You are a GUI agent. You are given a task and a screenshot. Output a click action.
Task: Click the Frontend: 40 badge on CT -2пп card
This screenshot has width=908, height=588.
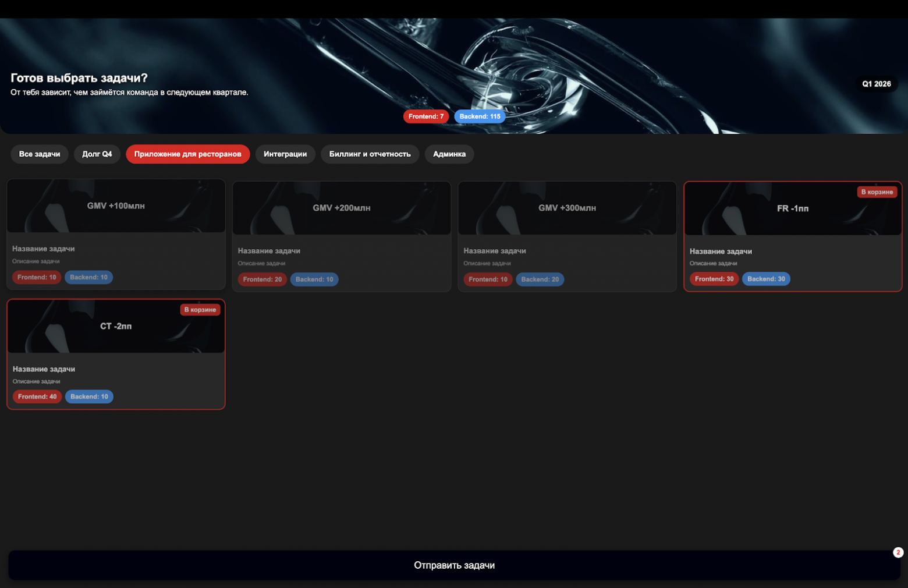click(37, 397)
